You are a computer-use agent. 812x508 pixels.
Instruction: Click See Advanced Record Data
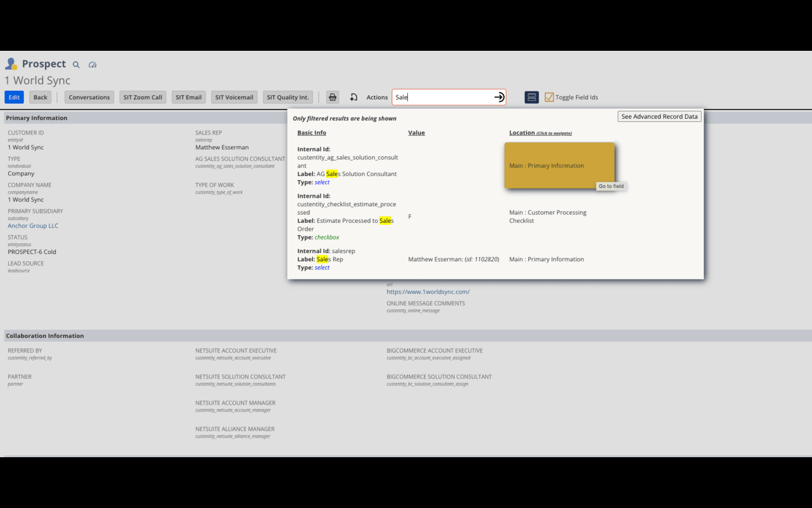point(659,116)
